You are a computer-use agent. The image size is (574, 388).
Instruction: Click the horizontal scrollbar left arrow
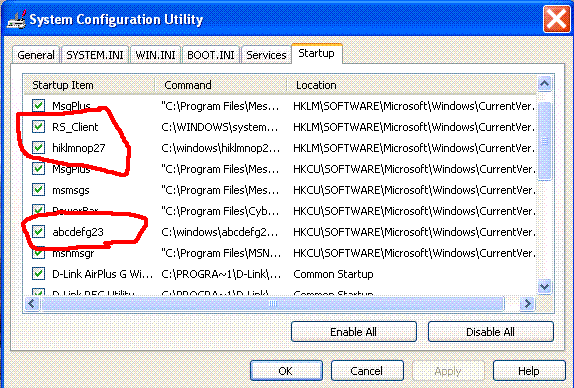[x=31, y=303]
